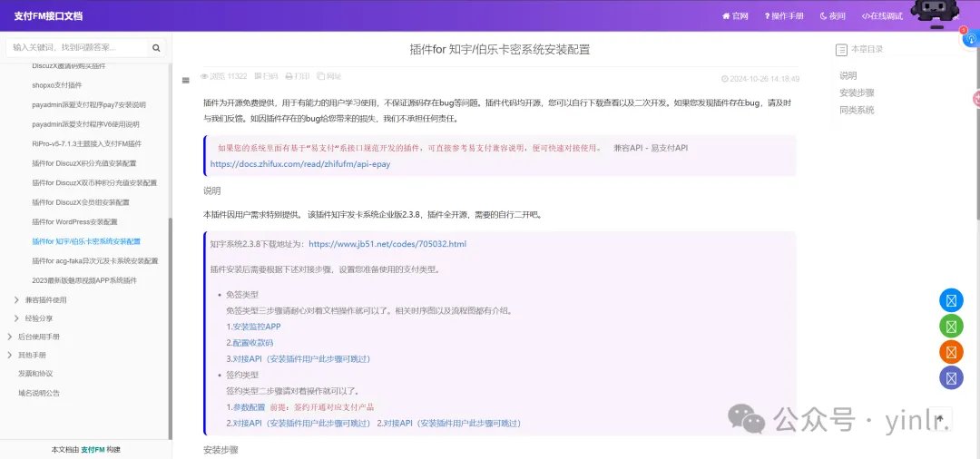This screenshot has width=980, height=459.
Task: Open 插件for DiscuzX会员组安装配置
Action: coord(81,202)
